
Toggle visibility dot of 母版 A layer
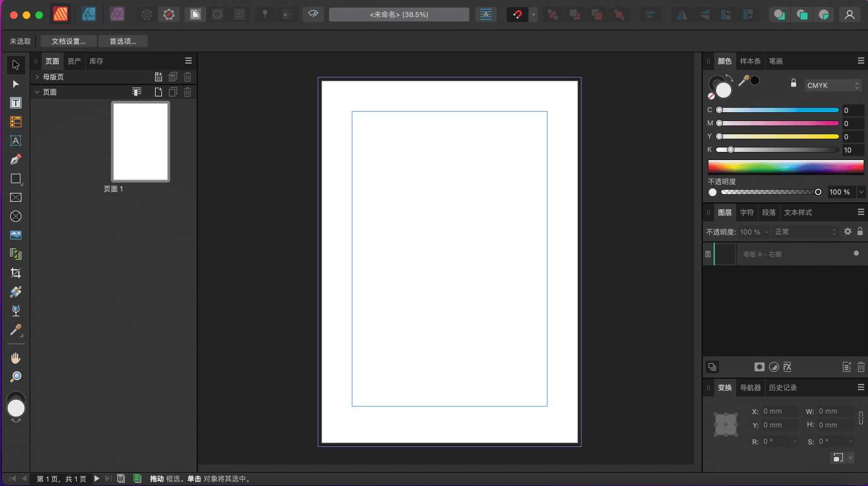[x=856, y=253]
